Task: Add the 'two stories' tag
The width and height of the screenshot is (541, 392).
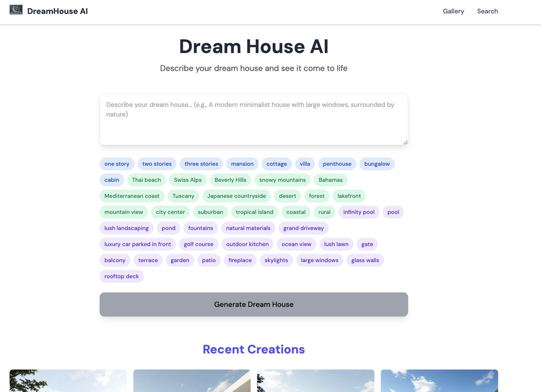Action: point(157,164)
